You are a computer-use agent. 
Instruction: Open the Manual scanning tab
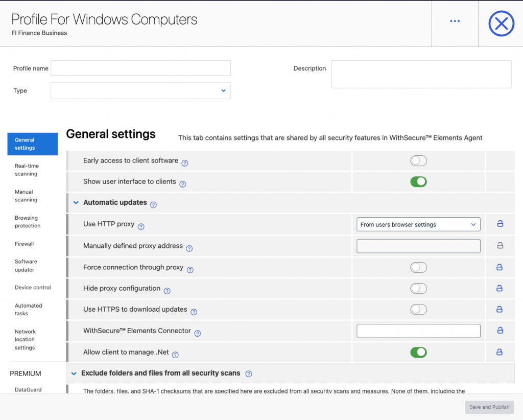(x=26, y=196)
